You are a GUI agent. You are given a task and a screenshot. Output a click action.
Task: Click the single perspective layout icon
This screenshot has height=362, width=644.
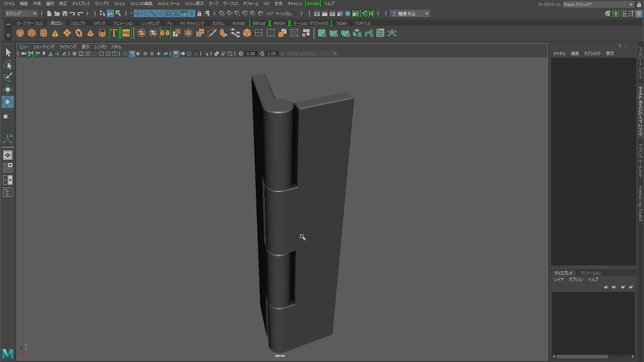pos(8,155)
